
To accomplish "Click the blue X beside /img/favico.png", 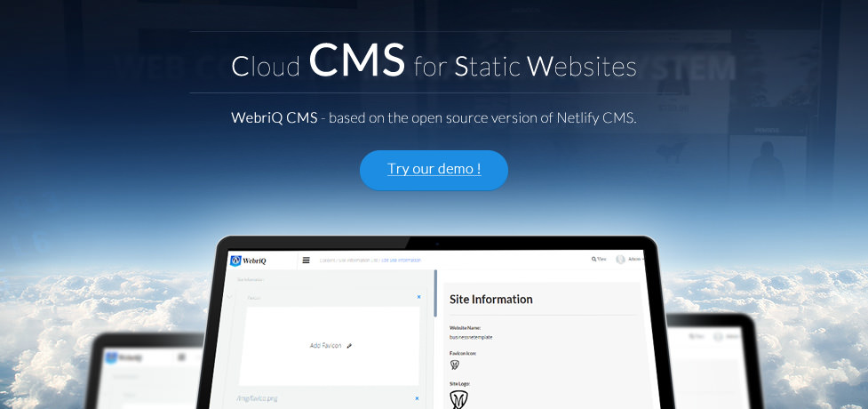I will coord(417,398).
